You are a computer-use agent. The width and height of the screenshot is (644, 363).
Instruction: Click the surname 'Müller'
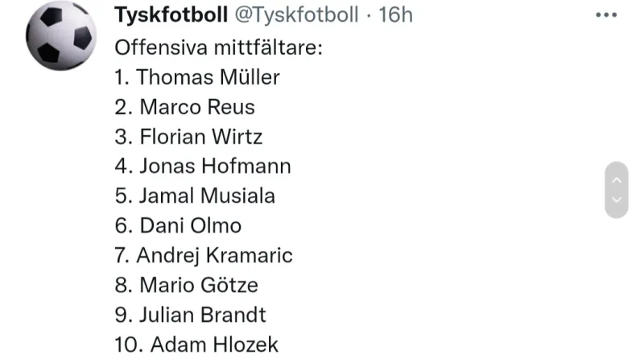pyautogui.click(x=250, y=77)
